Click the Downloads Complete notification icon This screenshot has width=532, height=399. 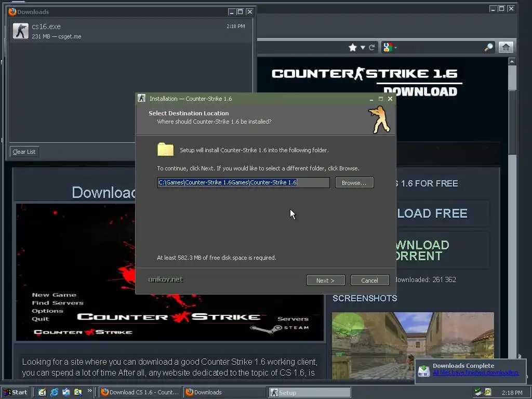(424, 370)
